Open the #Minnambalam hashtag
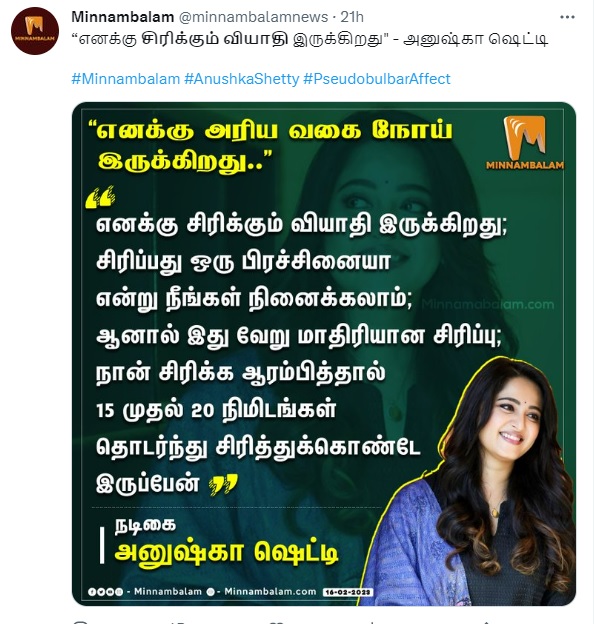 (x=126, y=79)
